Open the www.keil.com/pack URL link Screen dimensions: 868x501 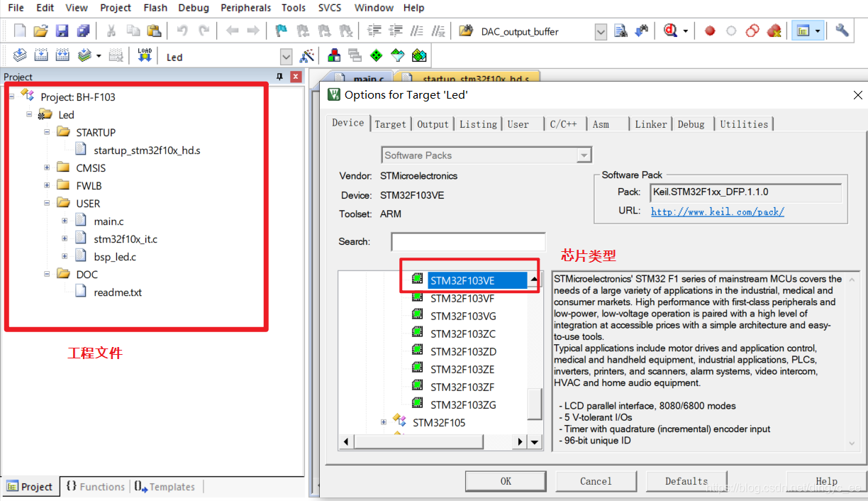point(718,211)
